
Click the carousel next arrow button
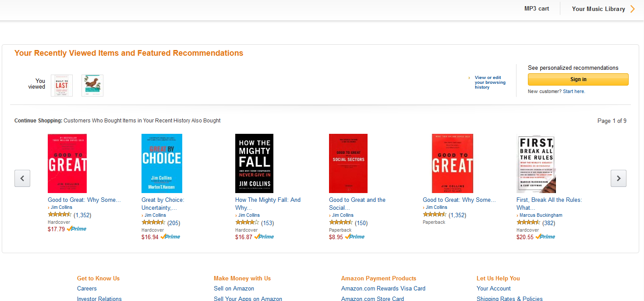click(x=618, y=179)
